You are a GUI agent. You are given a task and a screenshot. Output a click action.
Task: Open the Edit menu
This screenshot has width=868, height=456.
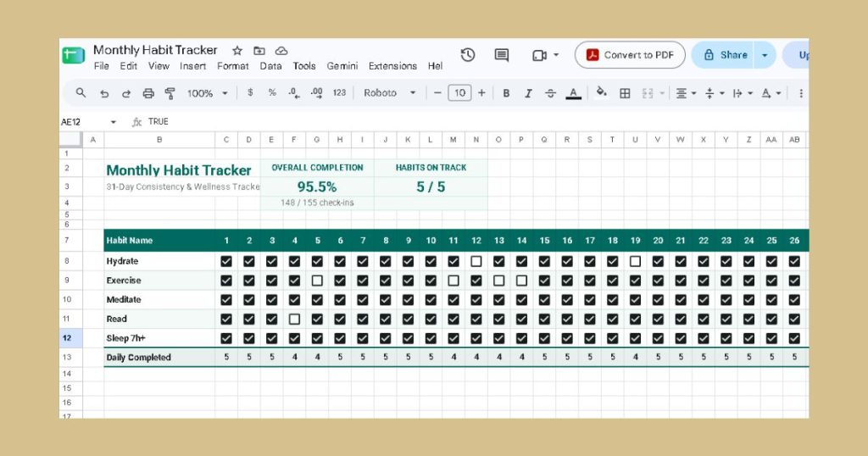tap(129, 66)
